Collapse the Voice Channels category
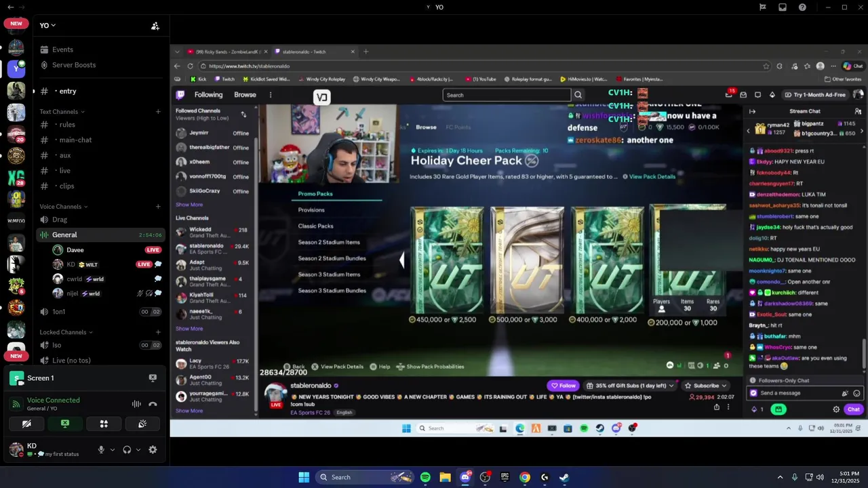 tap(63, 207)
